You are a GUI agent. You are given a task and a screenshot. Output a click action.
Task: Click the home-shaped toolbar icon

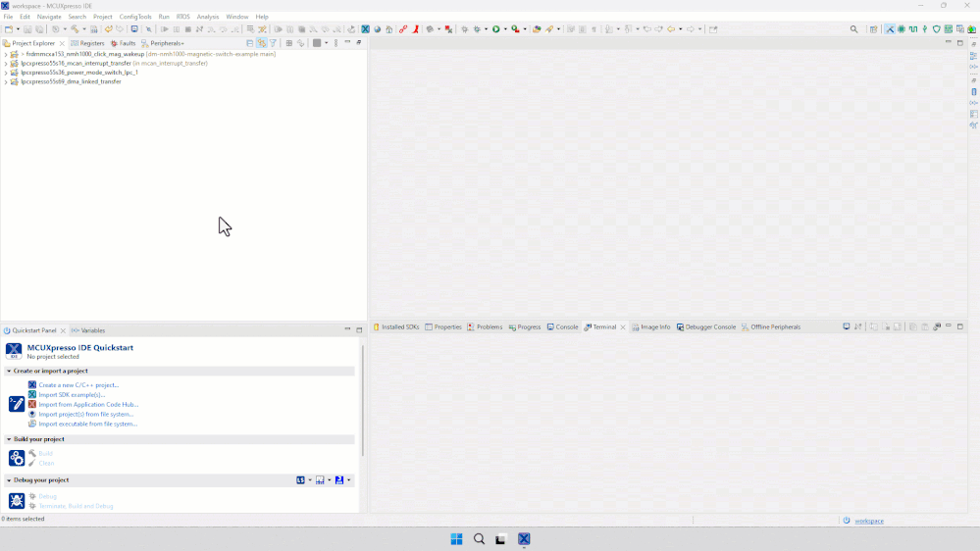click(388, 29)
